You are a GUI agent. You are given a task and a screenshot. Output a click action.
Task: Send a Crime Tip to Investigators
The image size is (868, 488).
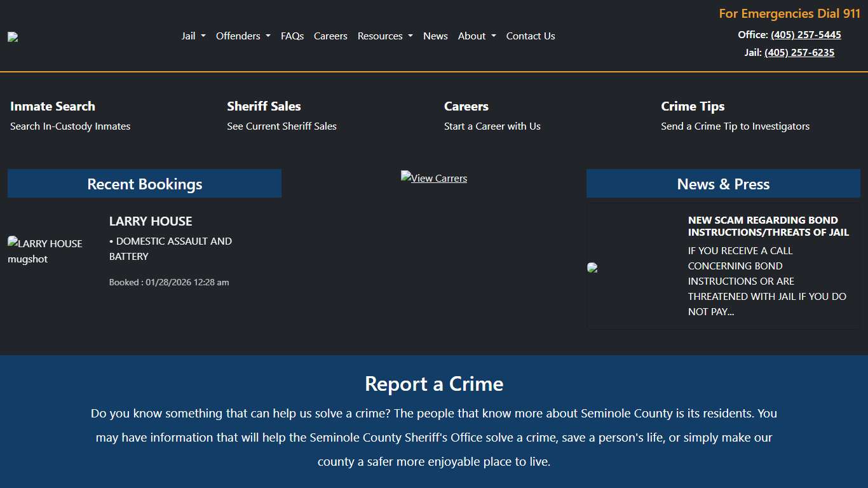(735, 126)
